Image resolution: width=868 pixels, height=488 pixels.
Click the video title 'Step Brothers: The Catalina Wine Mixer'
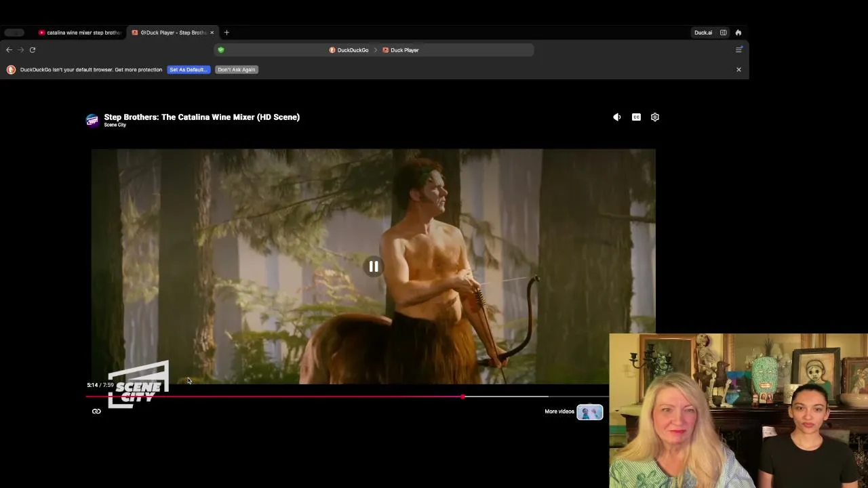coord(202,117)
